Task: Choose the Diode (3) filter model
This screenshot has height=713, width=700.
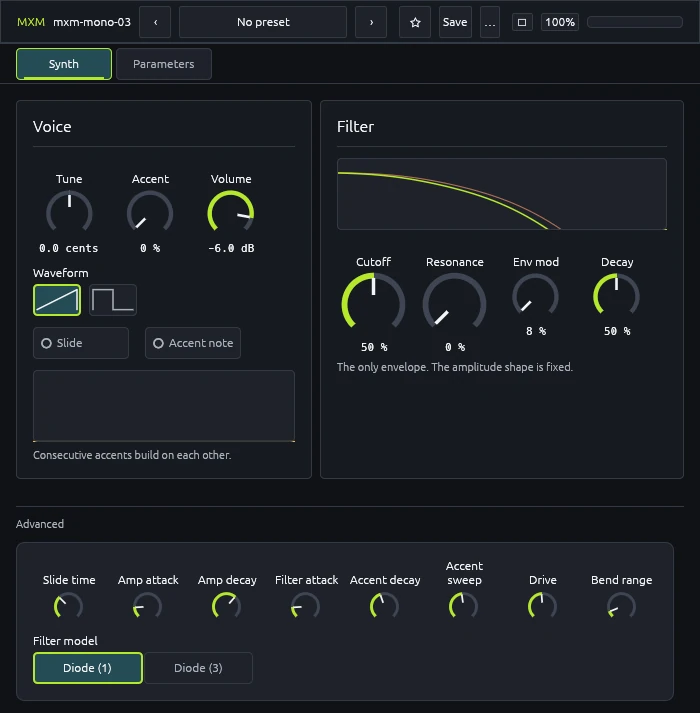Action: pos(198,668)
